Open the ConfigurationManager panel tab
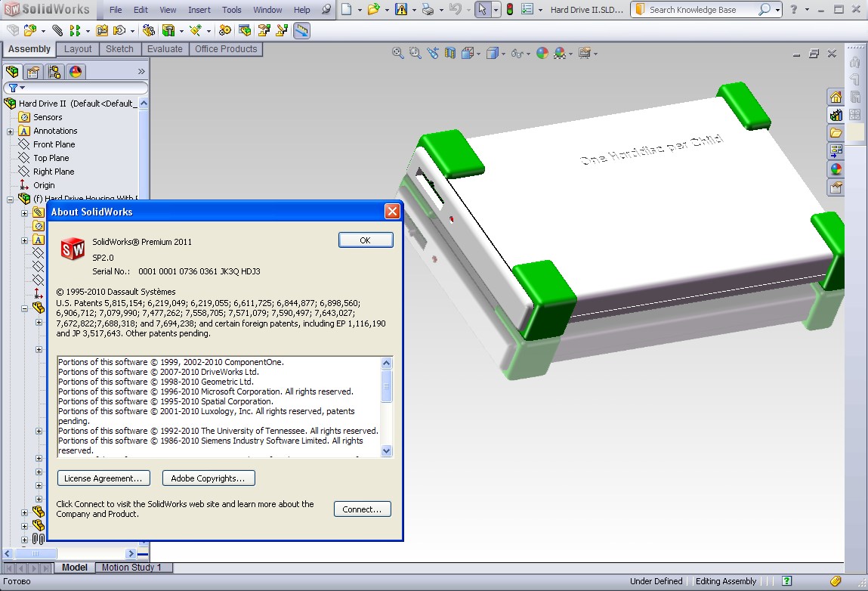 click(x=54, y=72)
